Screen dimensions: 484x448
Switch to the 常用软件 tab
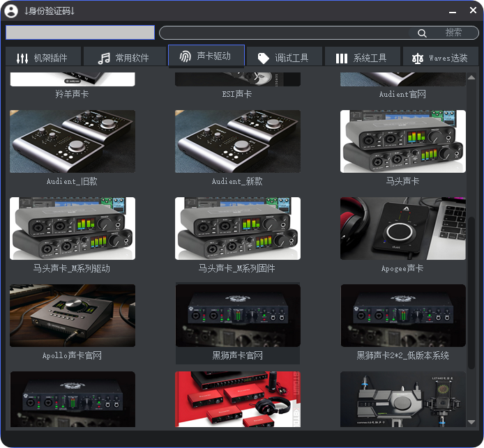point(125,56)
